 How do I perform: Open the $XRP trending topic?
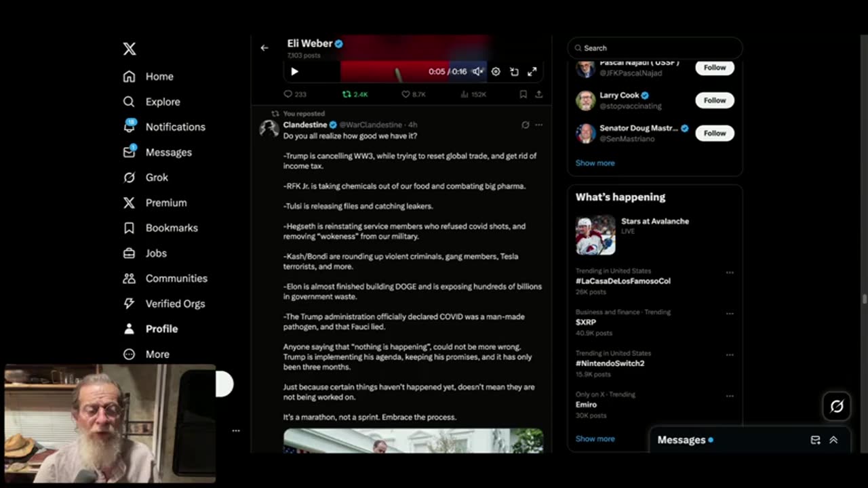[586, 322]
